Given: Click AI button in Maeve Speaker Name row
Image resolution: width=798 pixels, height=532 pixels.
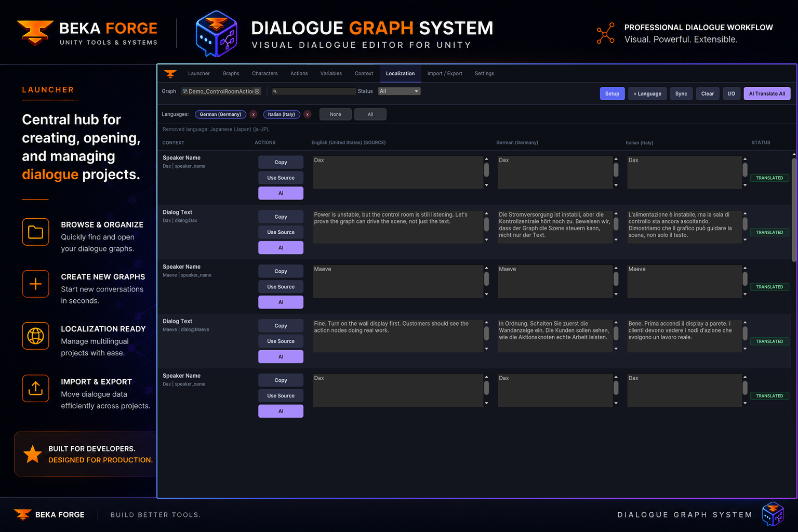Looking at the screenshot, I should point(281,302).
